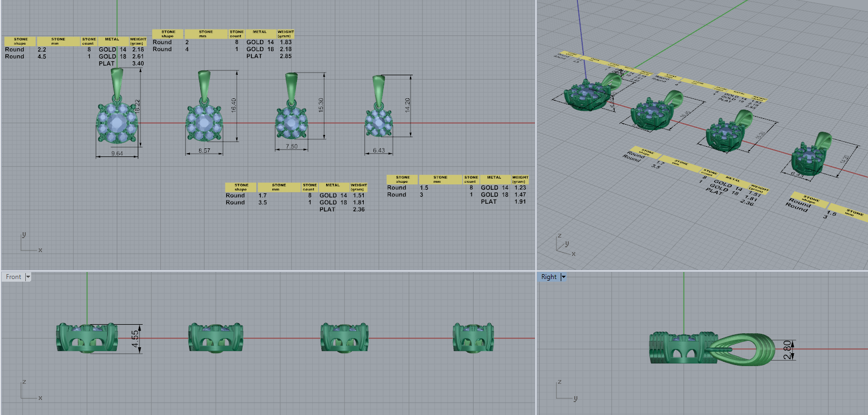This screenshot has height=415, width=868.
Task: Click the PLAT 3.40 weight table entry
Action: click(121, 63)
